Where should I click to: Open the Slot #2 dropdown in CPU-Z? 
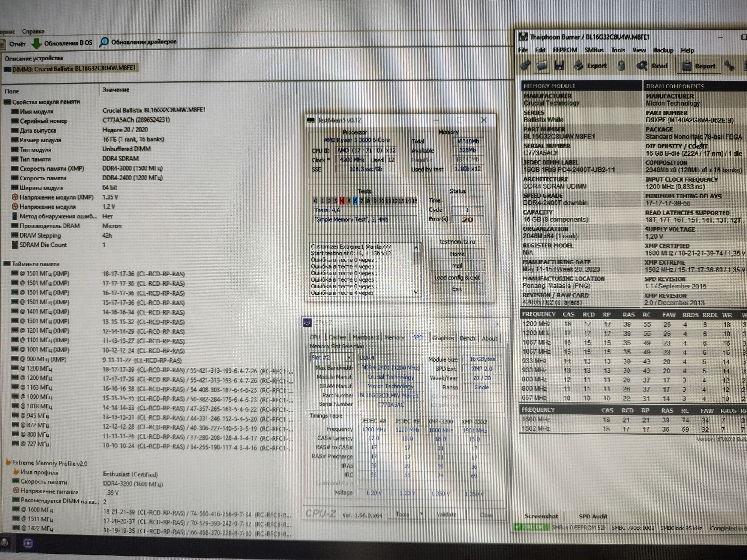pyautogui.click(x=349, y=357)
